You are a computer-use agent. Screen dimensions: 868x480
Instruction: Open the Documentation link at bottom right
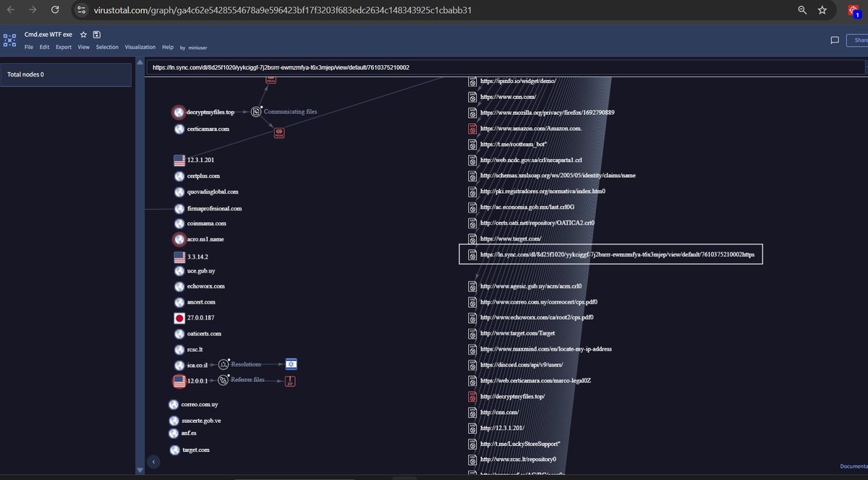click(854, 466)
